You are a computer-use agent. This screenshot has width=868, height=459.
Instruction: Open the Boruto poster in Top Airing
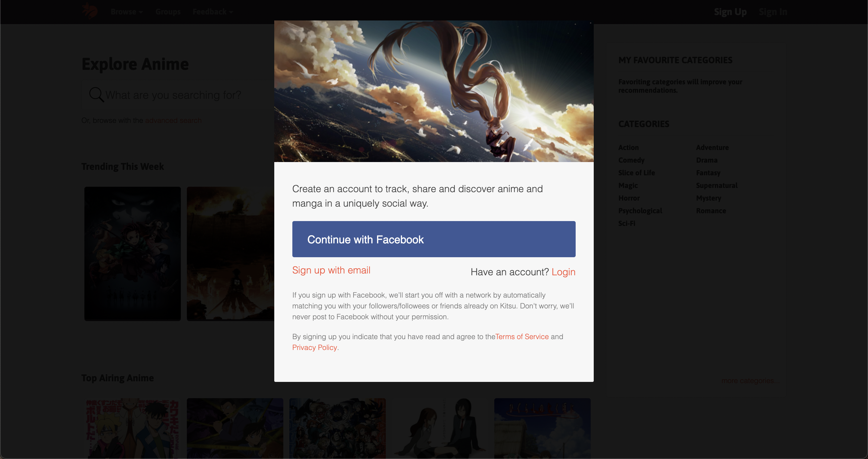132,428
